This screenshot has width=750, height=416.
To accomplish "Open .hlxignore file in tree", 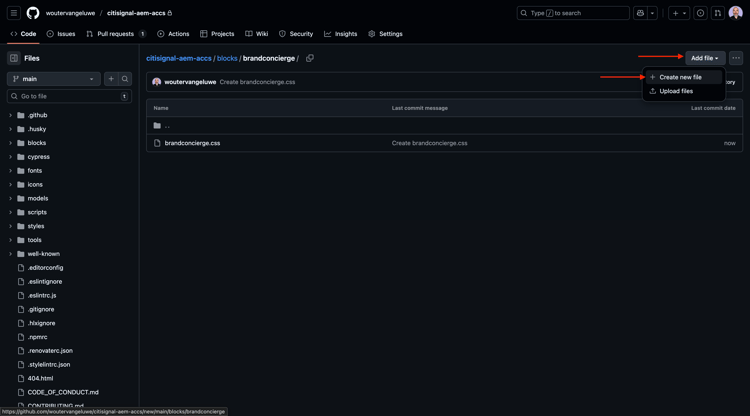I will coord(41,323).
